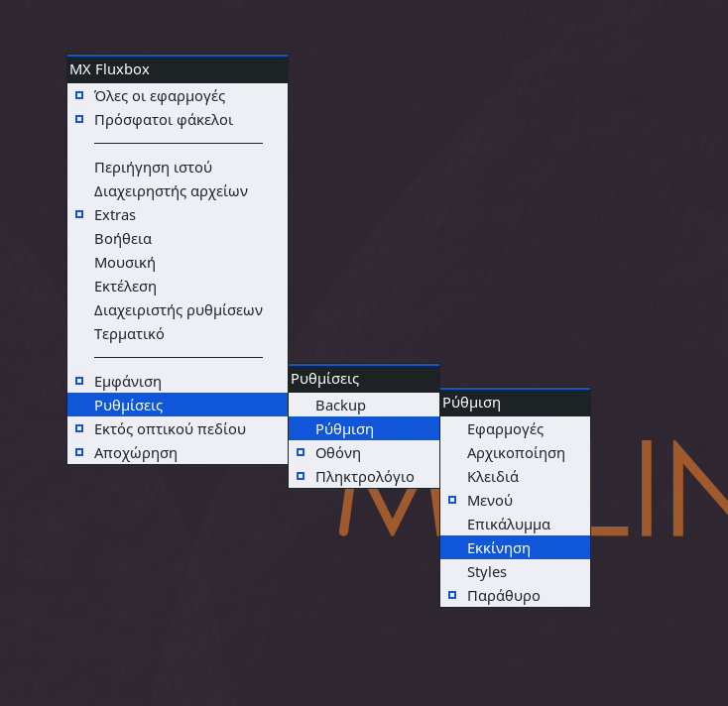Image resolution: width=728 pixels, height=706 pixels.
Task: Click submenu marker beside Εμφάνιση
Action: click(79, 381)
